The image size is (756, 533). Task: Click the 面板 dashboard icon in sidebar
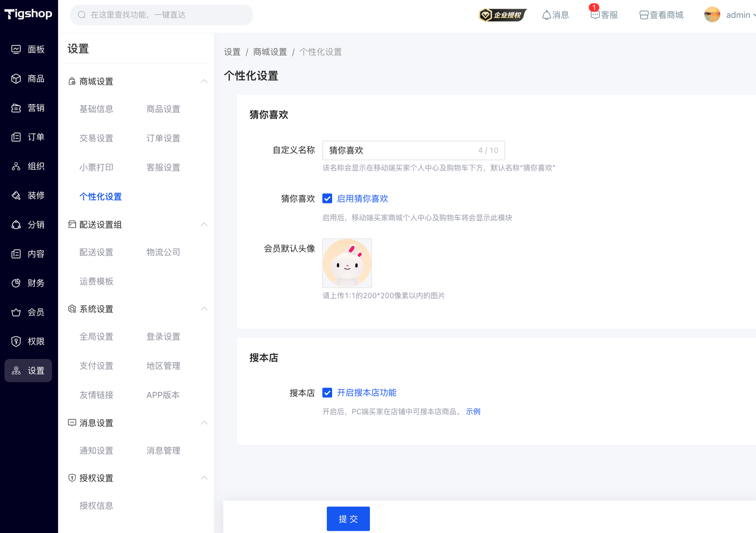(16, 50)
